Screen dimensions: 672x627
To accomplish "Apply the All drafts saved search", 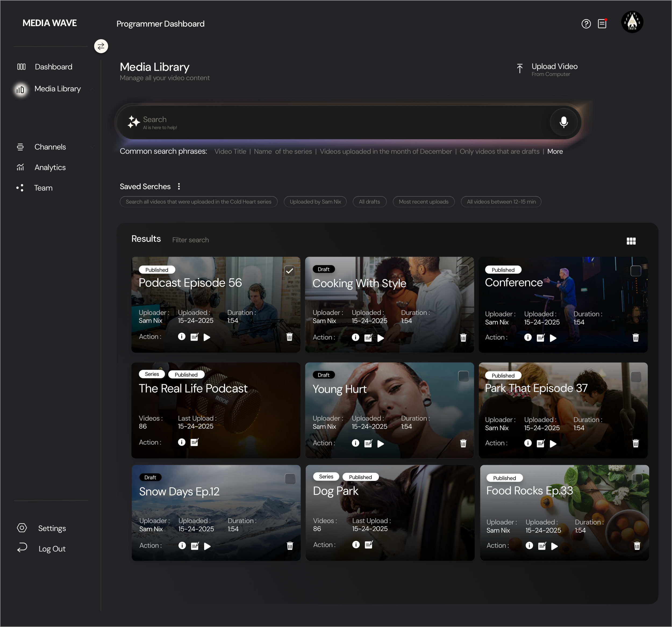I will tap(369, 202).
